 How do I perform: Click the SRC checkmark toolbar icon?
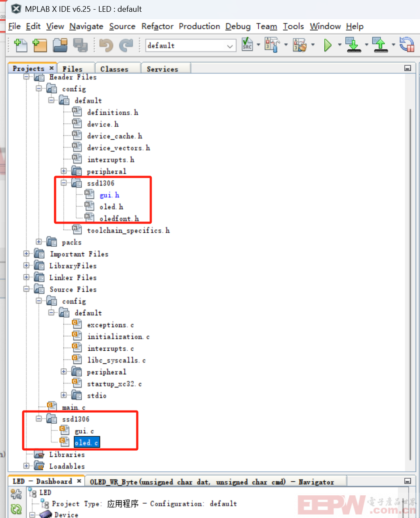(x=247, y=45)
